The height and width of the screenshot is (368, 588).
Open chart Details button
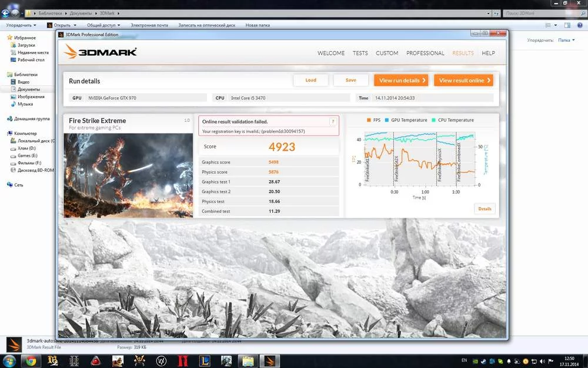point(485,208)
